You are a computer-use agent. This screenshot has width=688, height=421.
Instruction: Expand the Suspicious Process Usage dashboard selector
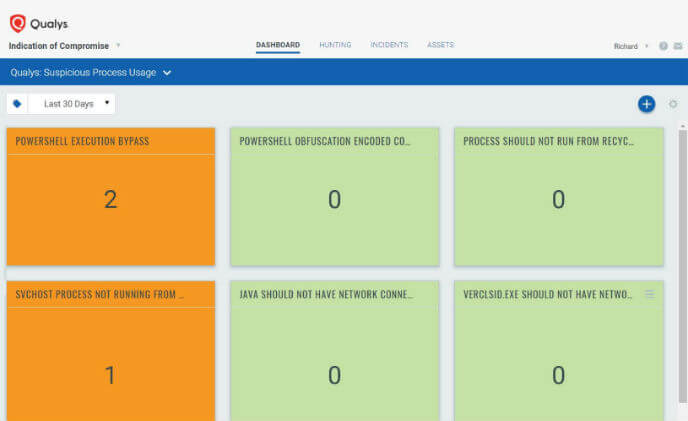[x=91, y=72]
